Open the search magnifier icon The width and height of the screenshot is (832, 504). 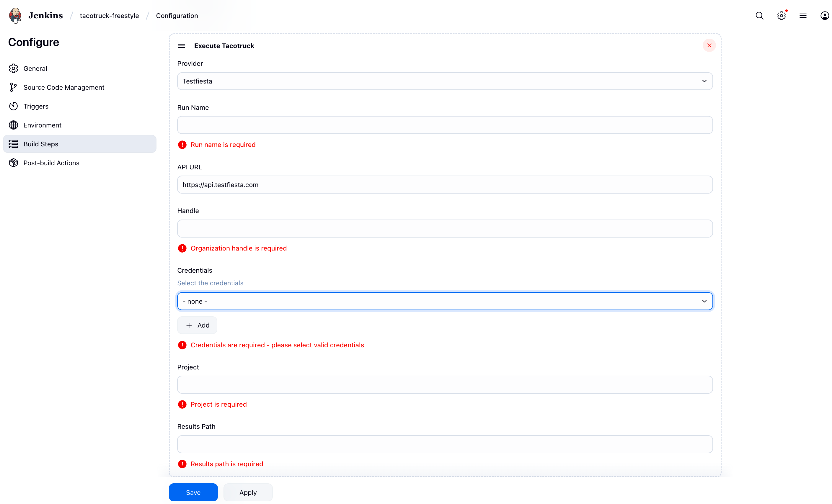coord(759,16)
